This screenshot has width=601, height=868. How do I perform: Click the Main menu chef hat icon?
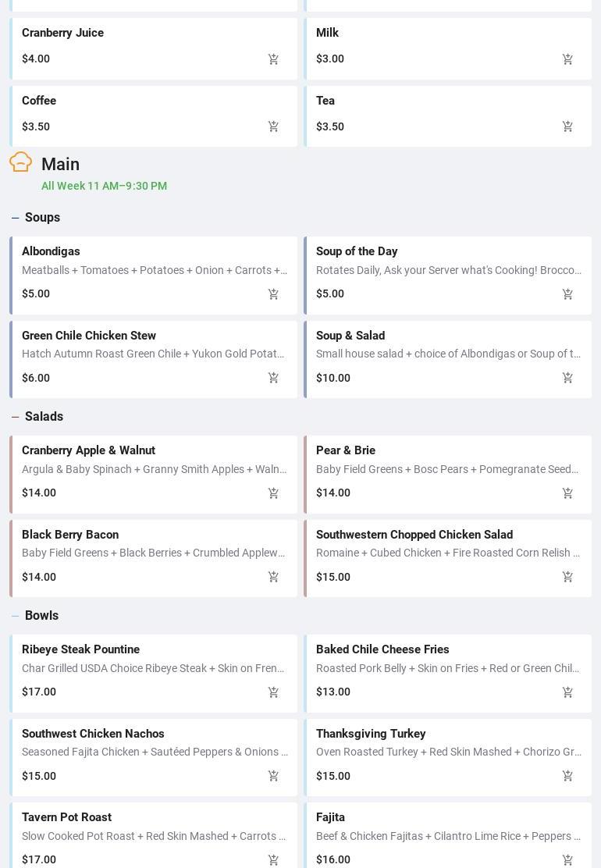point(21,162)
